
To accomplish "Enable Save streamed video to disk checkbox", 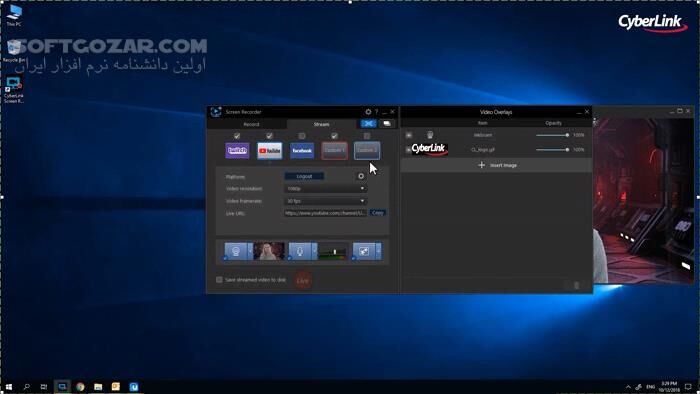I will [x=219, y=280].
